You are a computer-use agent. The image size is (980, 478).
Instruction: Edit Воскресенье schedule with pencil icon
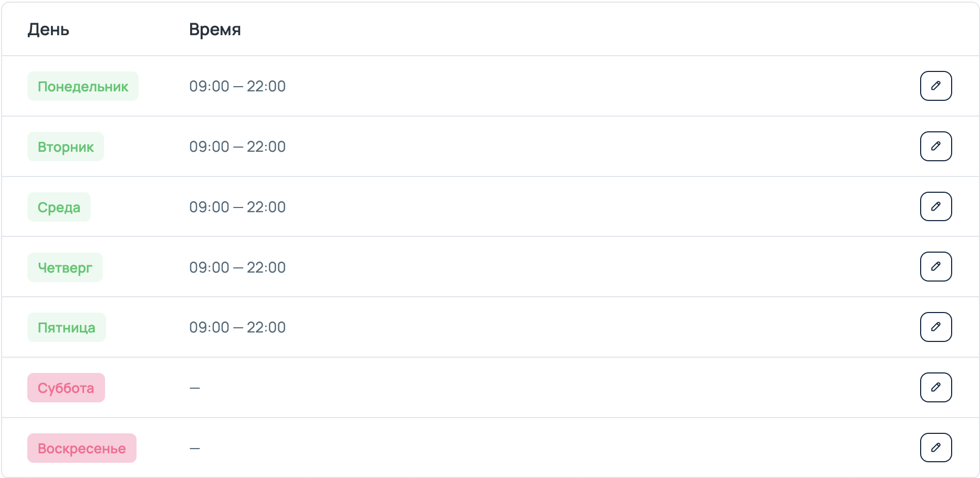[936, 448]
